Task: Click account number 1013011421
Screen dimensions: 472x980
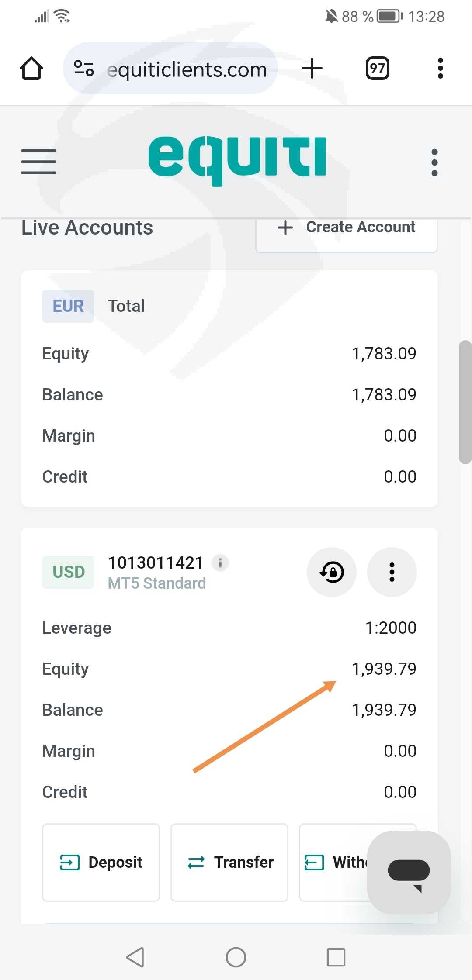Action: (x=156, y=563)
